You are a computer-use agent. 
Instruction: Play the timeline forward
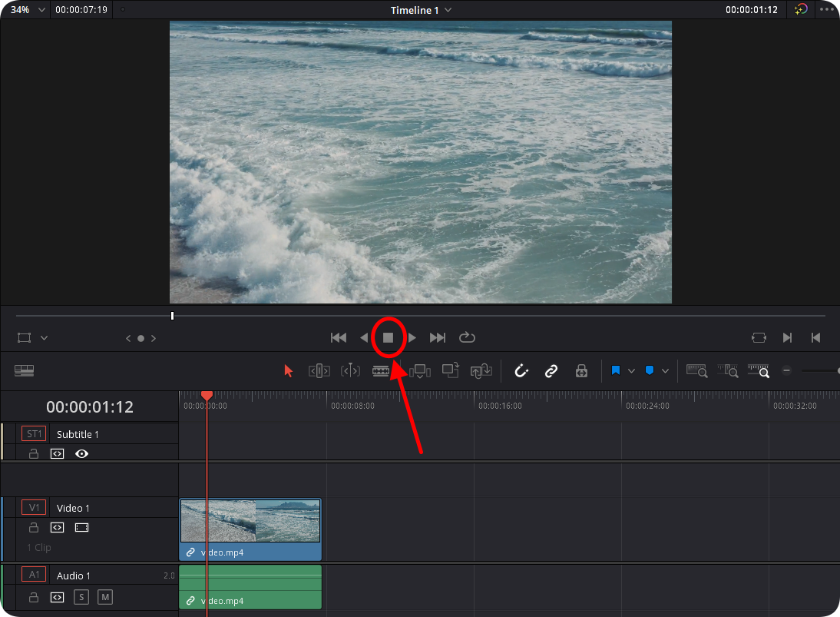tap(412, 338)
